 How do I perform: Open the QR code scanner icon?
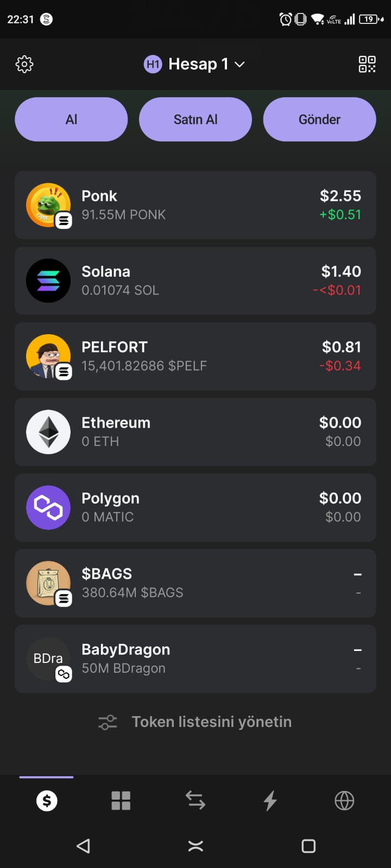point(367,64)
